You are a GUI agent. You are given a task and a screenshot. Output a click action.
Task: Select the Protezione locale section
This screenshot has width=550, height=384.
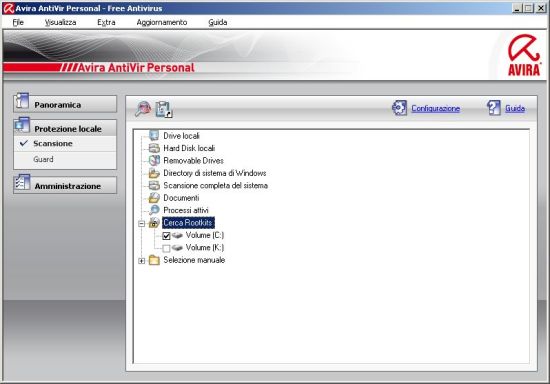pos(65,128)
